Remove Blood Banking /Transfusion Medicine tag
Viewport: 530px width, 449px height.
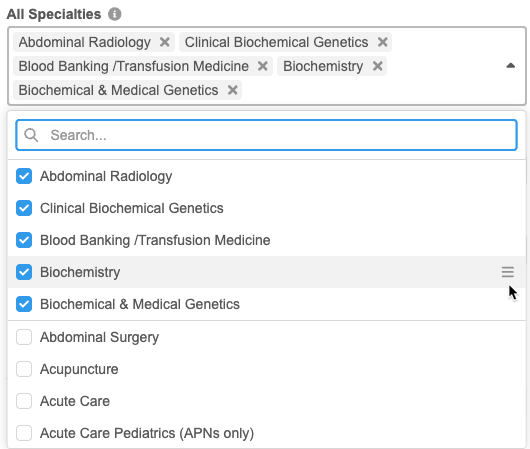coord(263,66)
